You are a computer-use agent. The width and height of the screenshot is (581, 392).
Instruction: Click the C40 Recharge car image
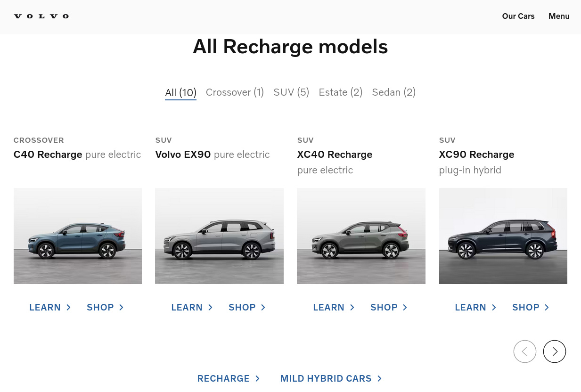[x=78, y=236]
